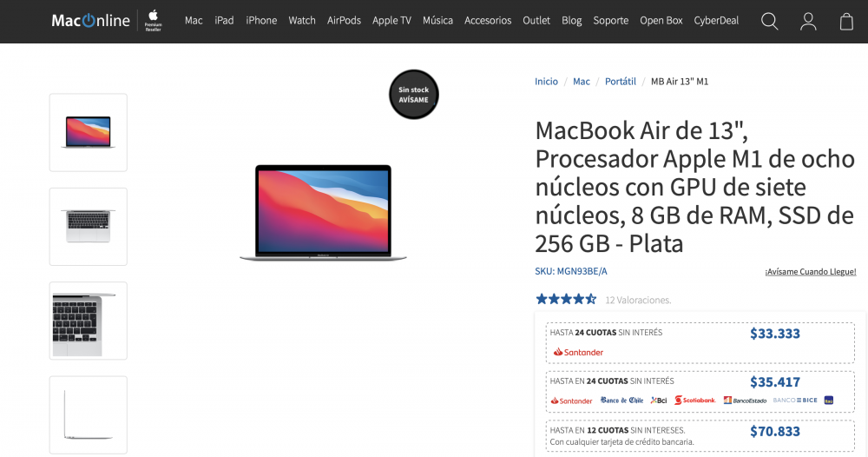Click the Inicio breadcrumb link
The width and height of the screenshot is (868, 457).
tap(546, 82)
